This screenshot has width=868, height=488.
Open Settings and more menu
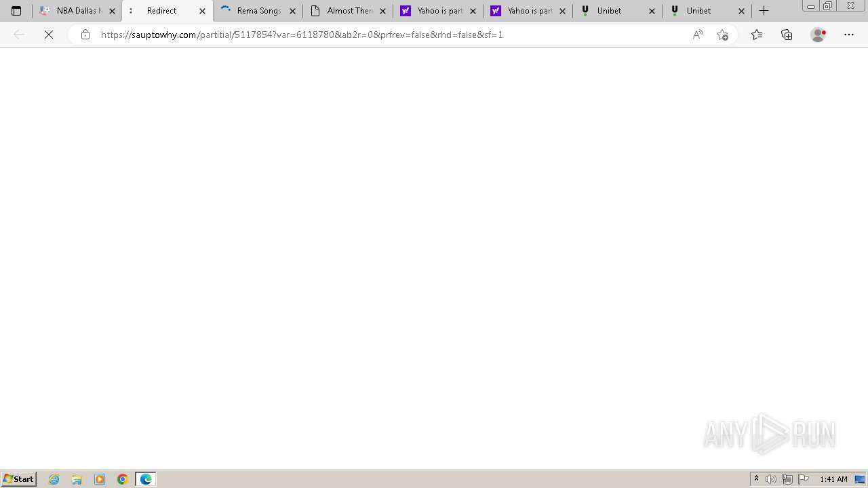(849, 35)
